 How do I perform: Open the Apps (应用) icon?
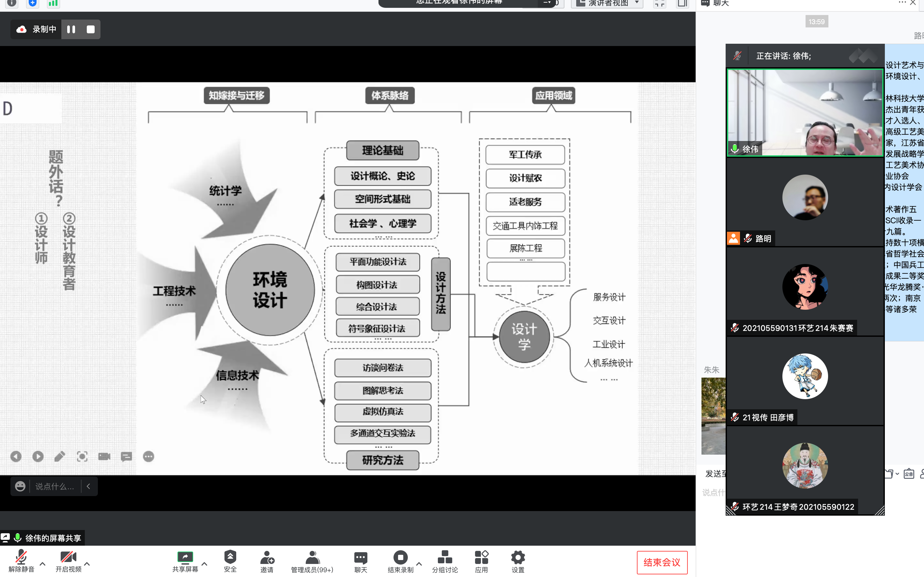point(481,561)
